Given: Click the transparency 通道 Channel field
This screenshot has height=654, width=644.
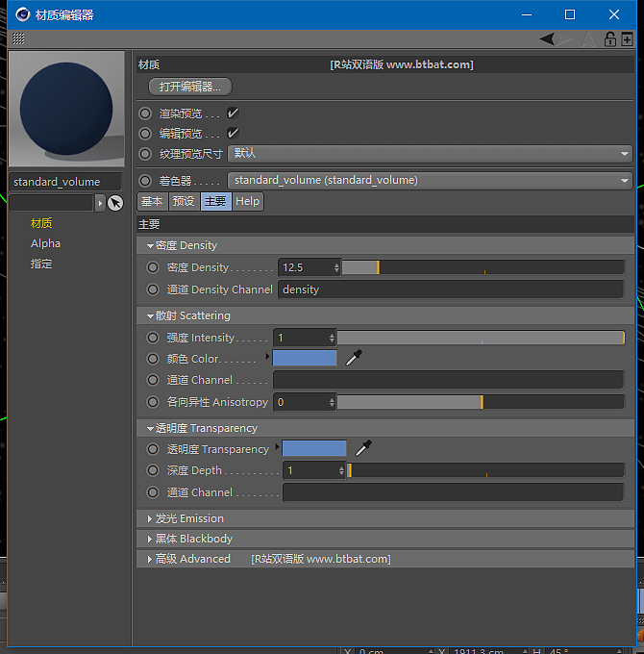Looking at the screenshot, I should [x=454, y=492].
